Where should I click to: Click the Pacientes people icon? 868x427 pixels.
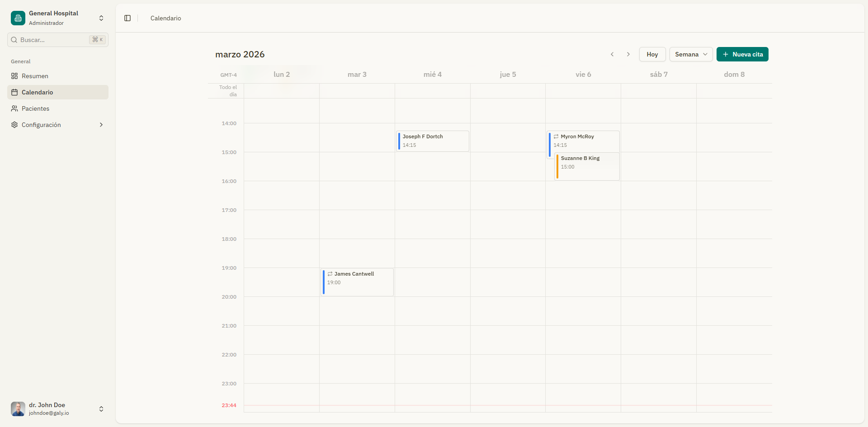point(14,108)
